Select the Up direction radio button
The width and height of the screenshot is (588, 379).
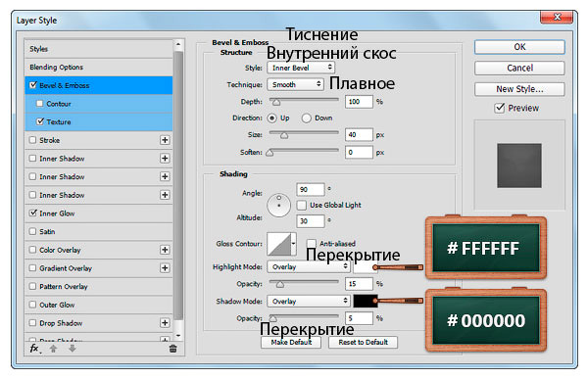pyautogui.click(x=271, y=118)
